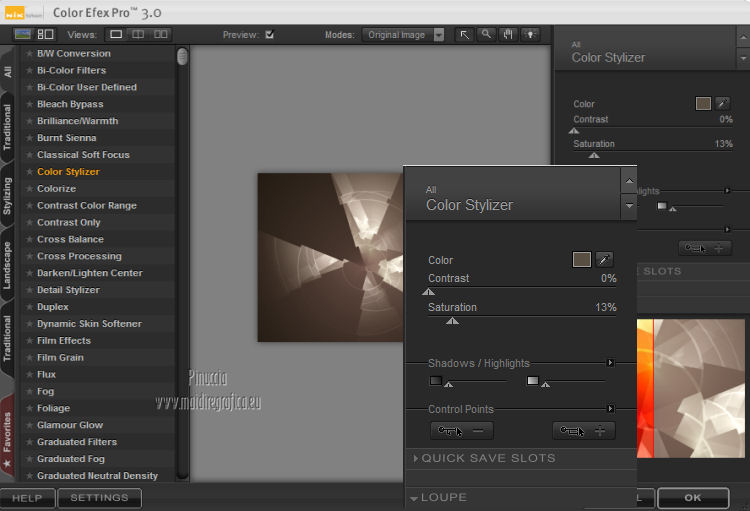Click the favorite star beside Duplex
Image resolution: width=750 pixels, height=511 pixels.
(x=29, y=307)
